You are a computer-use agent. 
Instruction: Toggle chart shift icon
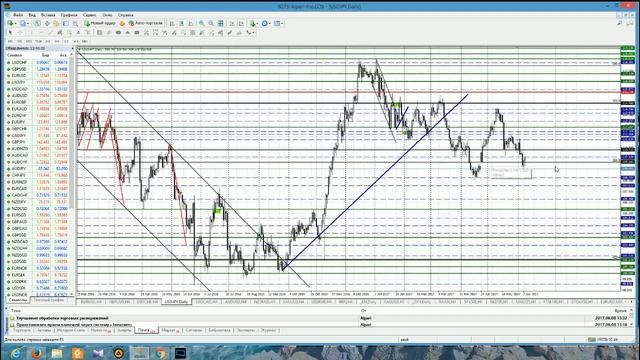tap(241, 23)
